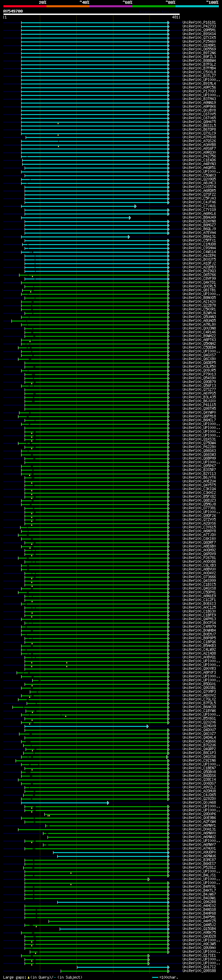The image size is (222, 980).
Task: Open hit UniRef100_P16181
Action: (199, 23)
